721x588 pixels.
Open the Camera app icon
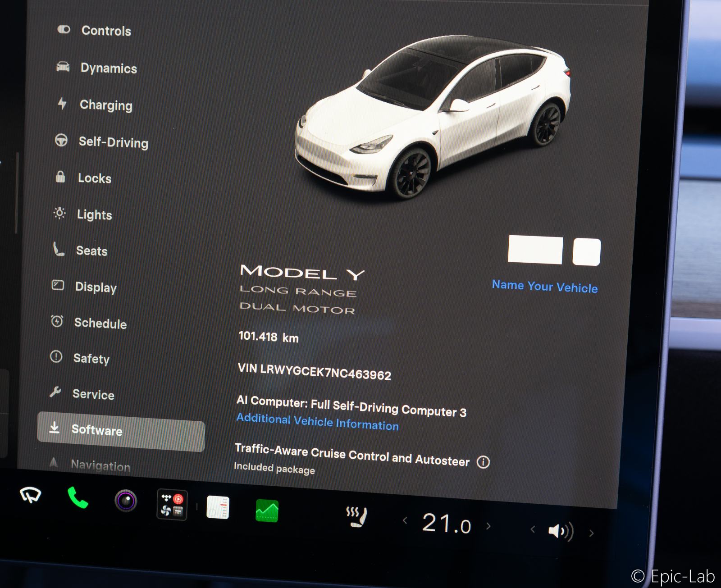[125, 501]
